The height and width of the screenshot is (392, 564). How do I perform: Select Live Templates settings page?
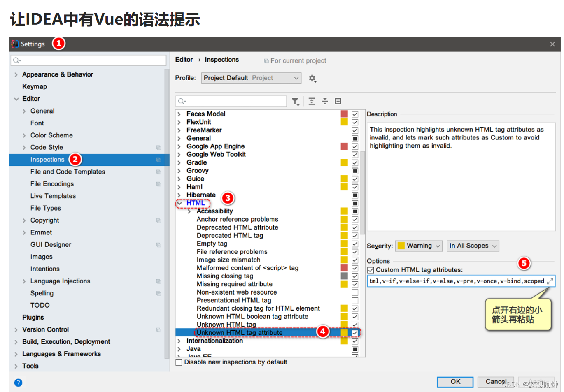(x=53, y=196)
